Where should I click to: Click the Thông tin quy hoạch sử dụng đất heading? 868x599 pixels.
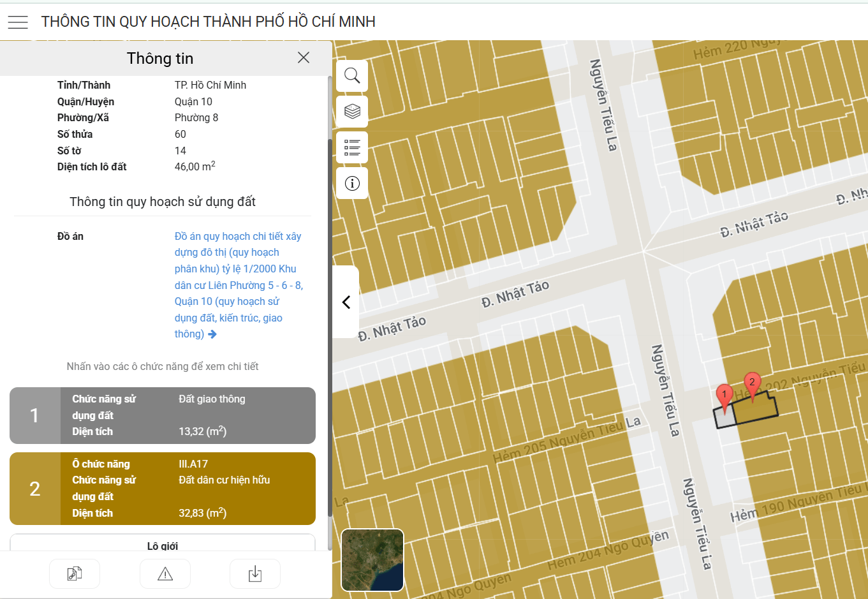(x=163, y=202)
